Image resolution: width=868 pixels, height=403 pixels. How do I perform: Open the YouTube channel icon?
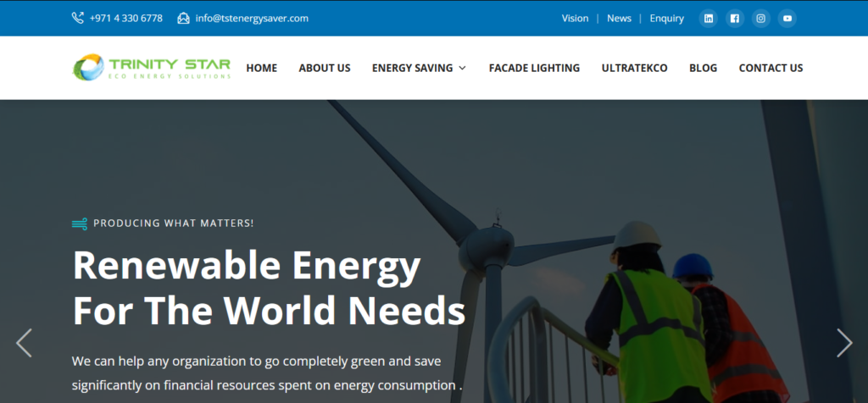click(x=787, y=19)
